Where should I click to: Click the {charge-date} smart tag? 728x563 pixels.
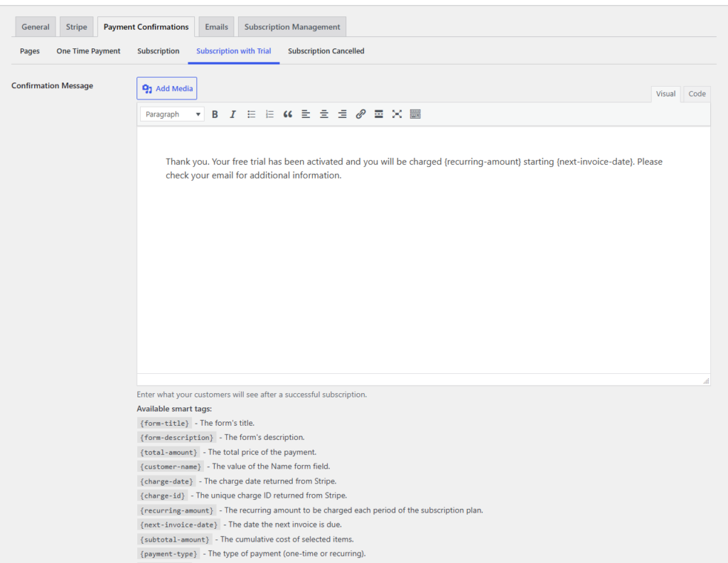[166, 481]
